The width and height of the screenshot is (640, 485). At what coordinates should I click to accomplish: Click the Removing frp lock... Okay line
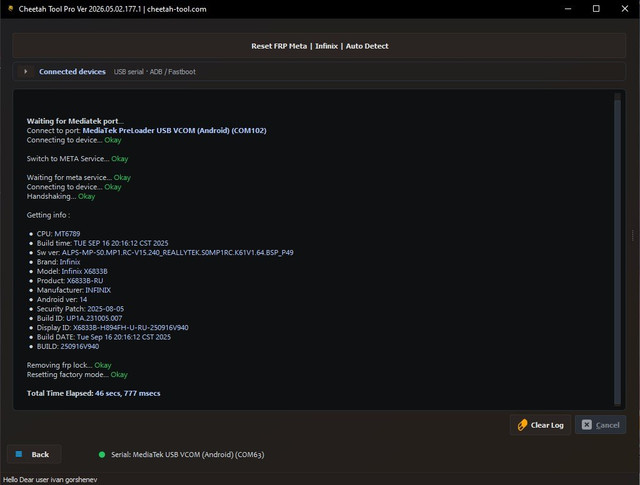(x=69, y=365)
